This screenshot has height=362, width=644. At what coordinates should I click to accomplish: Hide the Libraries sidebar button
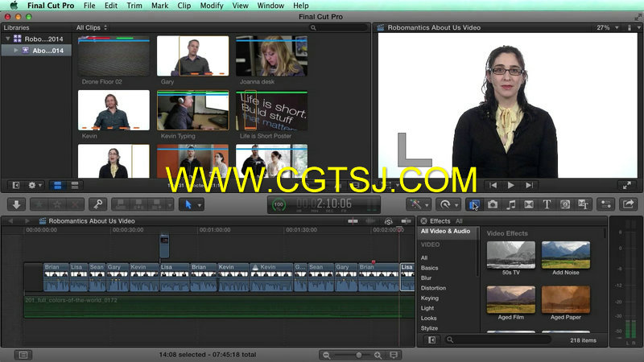pos(15,185)
